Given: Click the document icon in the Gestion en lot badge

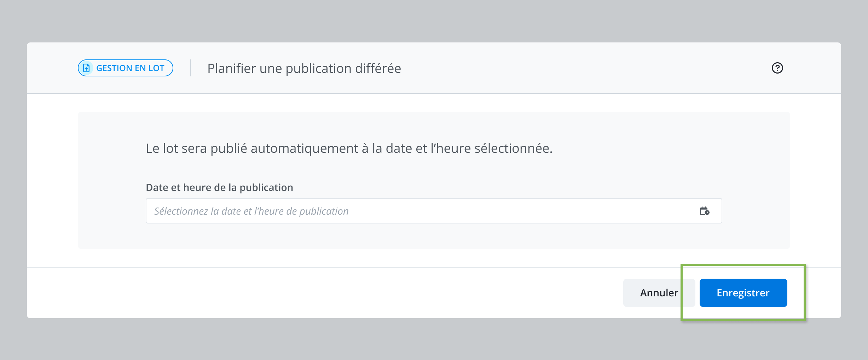Looking at the screenshot, I should tap(86, 68).
